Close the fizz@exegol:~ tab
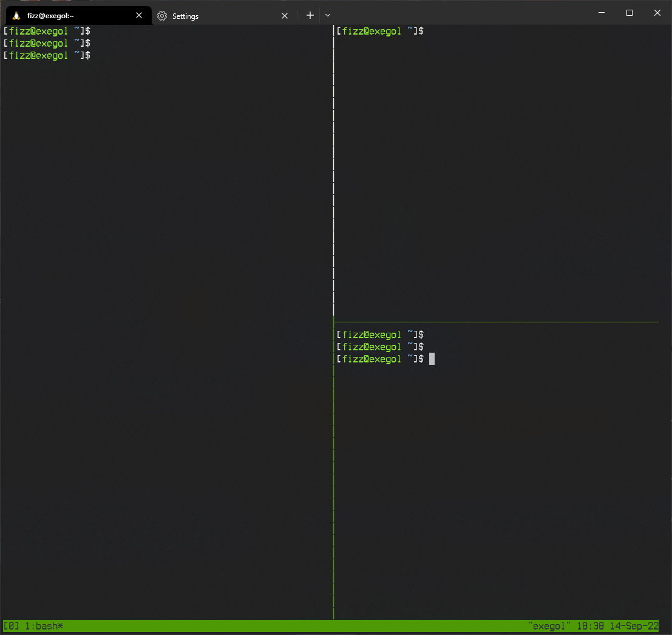Image resolution: width=672 pixels, height=635 pixels. click(x=138, y=15)
